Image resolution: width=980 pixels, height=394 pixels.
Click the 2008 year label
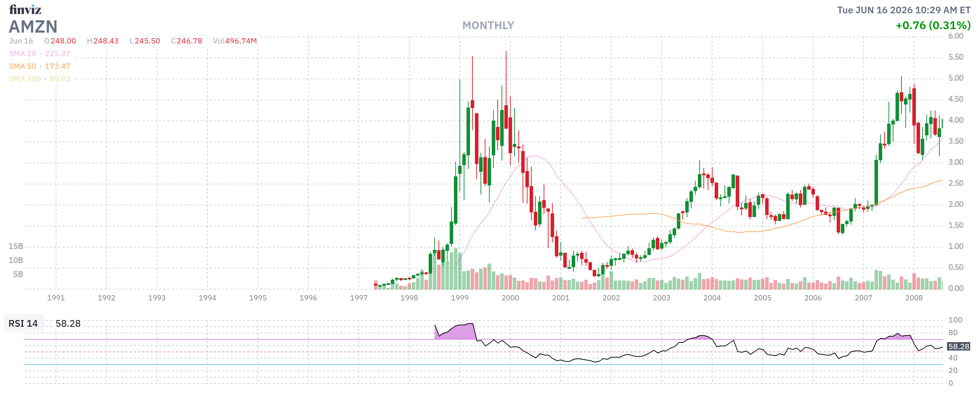click(x=914, y=298)
